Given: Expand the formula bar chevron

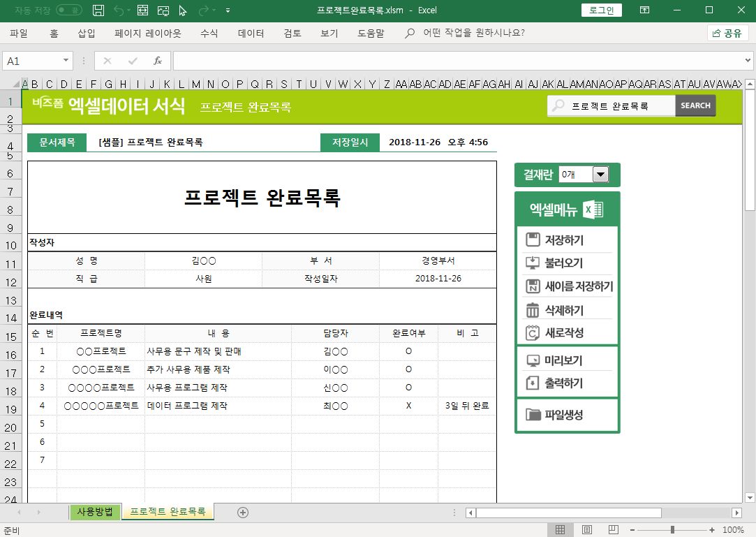Looking at the screenshot, I should tap(748, 61).
